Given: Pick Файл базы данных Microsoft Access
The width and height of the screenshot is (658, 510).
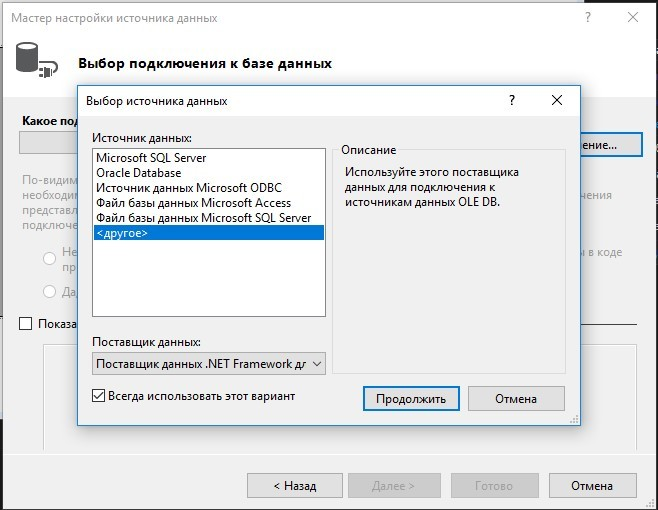Looking at the screenshot, I should [x=209, y=203].
